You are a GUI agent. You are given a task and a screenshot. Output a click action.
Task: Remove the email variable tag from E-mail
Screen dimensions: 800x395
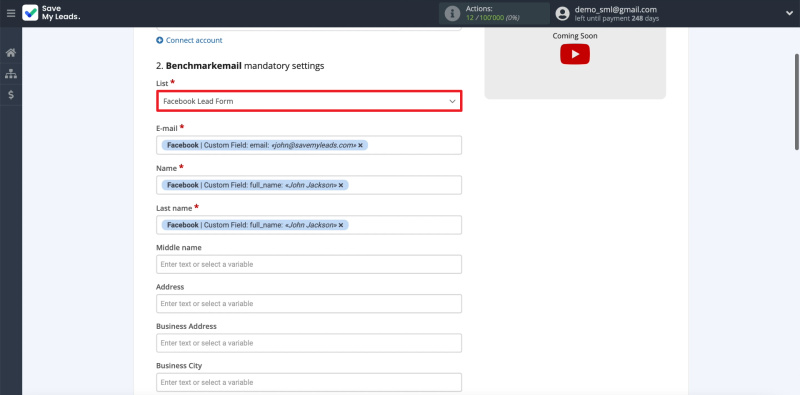tap(360, 145)
